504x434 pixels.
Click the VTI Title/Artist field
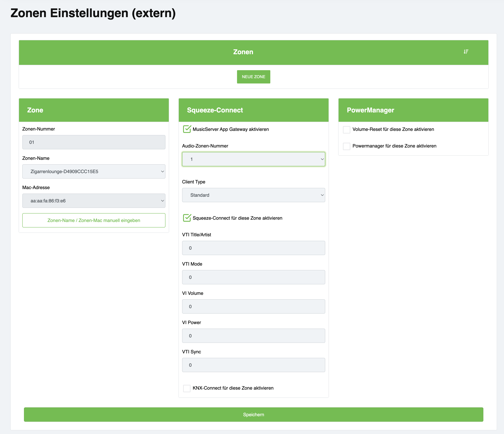tap(253, 248)
